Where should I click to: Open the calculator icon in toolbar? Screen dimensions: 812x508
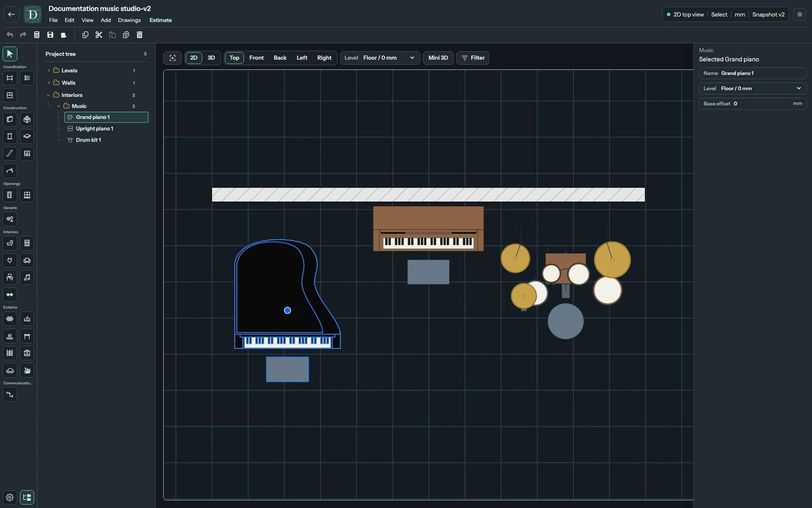coord(37,35)
